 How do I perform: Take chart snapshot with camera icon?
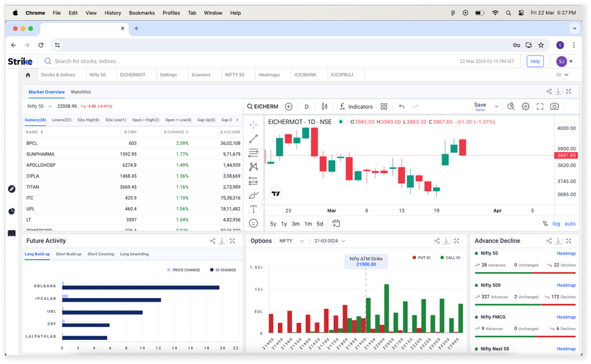[x=554, y=107]
